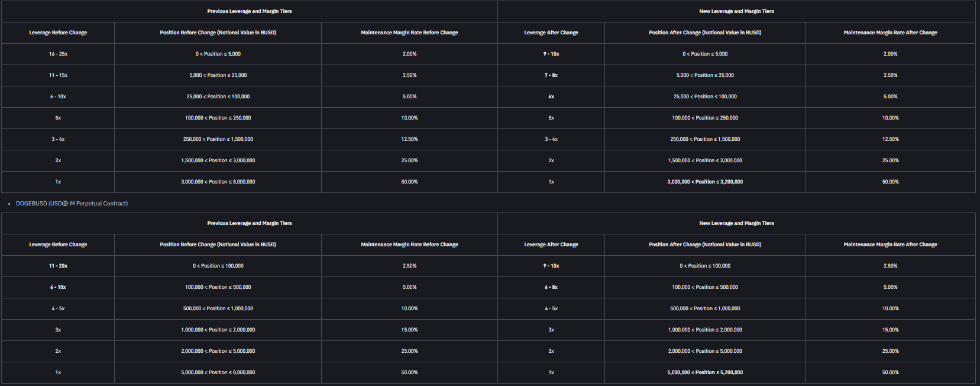Screen dimensions: 980x386
Task: Click "0 < Position ≤ 5,000" in previous tiers
Action: pyautogui.click(x=218, y=54)
